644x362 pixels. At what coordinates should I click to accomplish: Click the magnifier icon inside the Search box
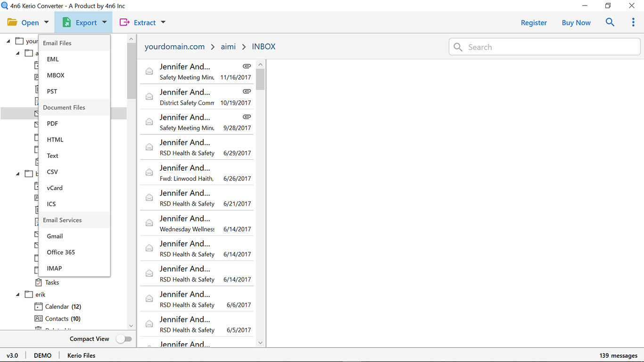point(458,47)
